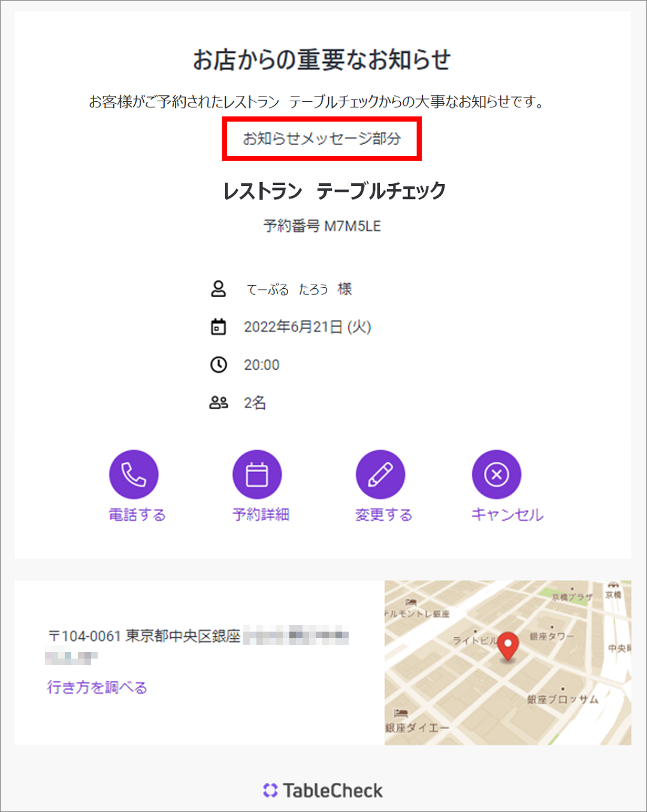Click the purple phone call icon
This screenshot has width=647, height=812.
tap(134, 474)
